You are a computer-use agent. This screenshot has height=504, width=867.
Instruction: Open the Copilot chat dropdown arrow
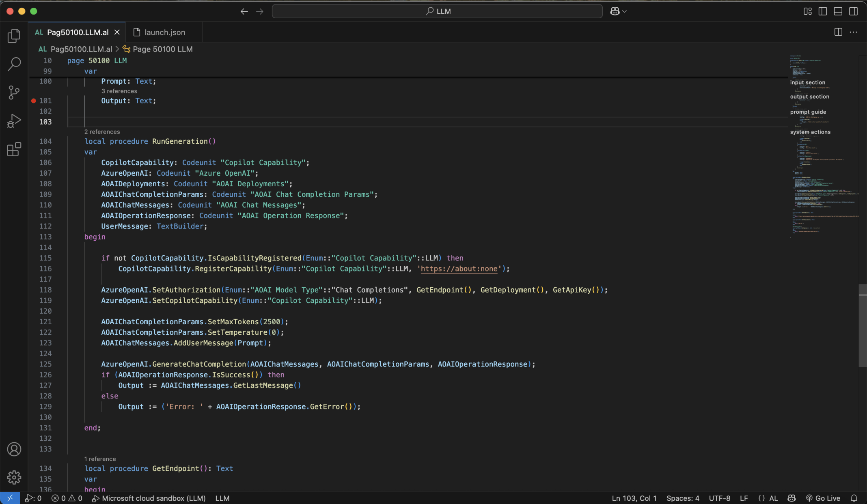[624, 11]
